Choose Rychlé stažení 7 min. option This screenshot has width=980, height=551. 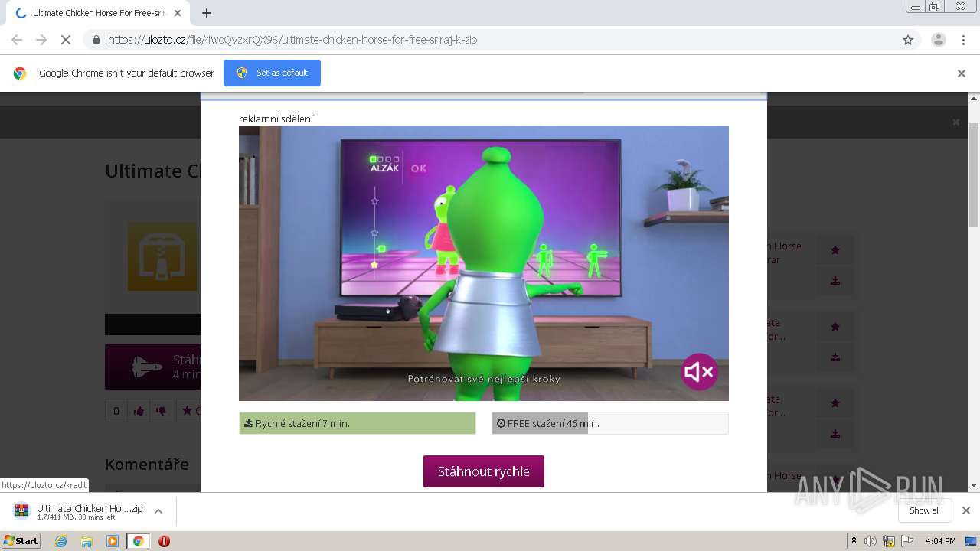(x=358, y=423)
